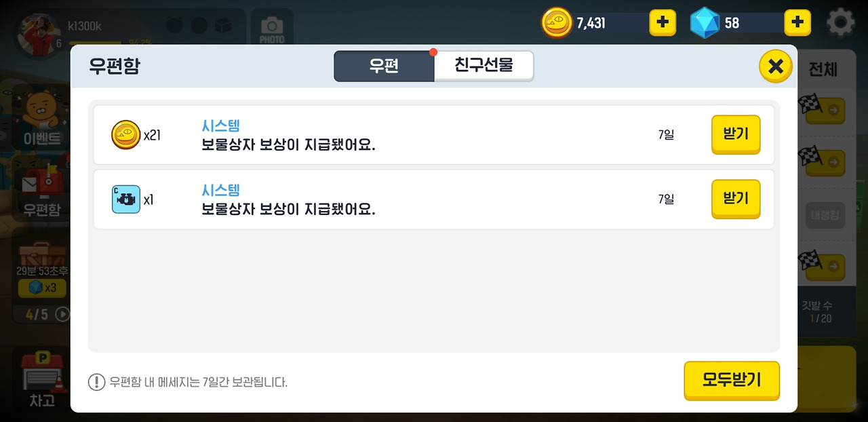This screenshot has height=422, width=868.
Task: Tap the x21 coin reward icon
Action: pyautogui.click(x=125, y=134)
